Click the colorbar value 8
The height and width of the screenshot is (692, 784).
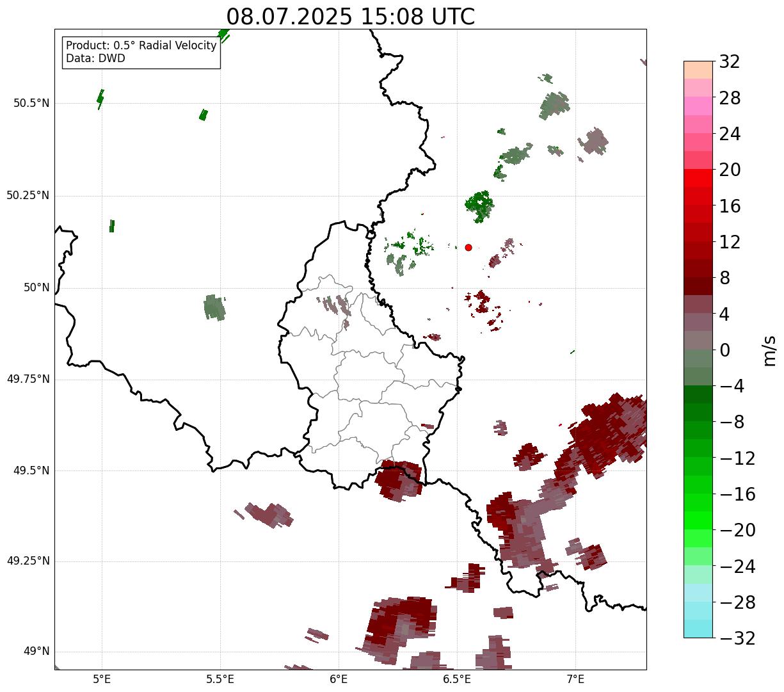pos(724,278)
